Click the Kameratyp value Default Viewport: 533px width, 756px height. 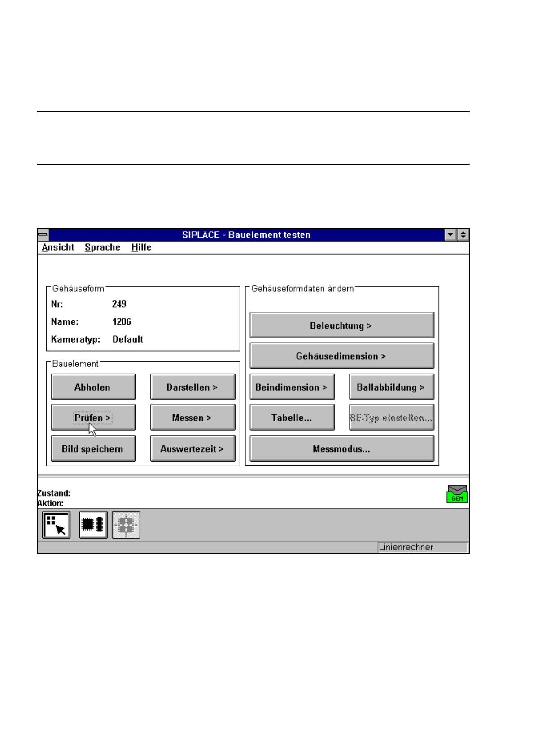[x=128, y=339]
